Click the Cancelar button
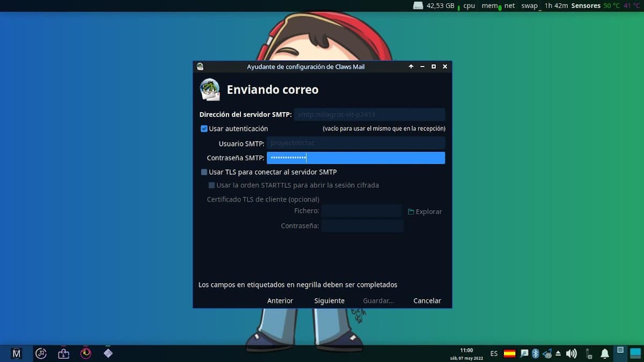The height and width of the screenshot is (362, 644). (x=427, y=301)
